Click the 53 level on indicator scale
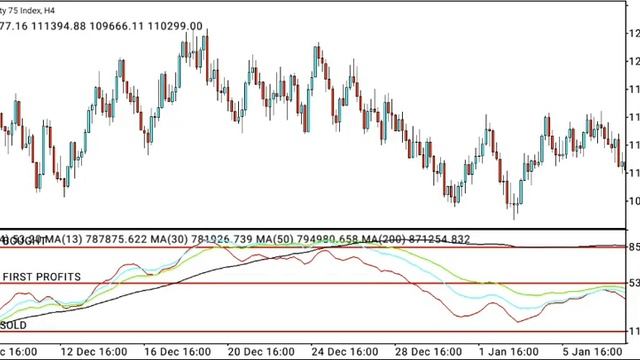Viewport: 640px width, 360px height. pos(634,283)
